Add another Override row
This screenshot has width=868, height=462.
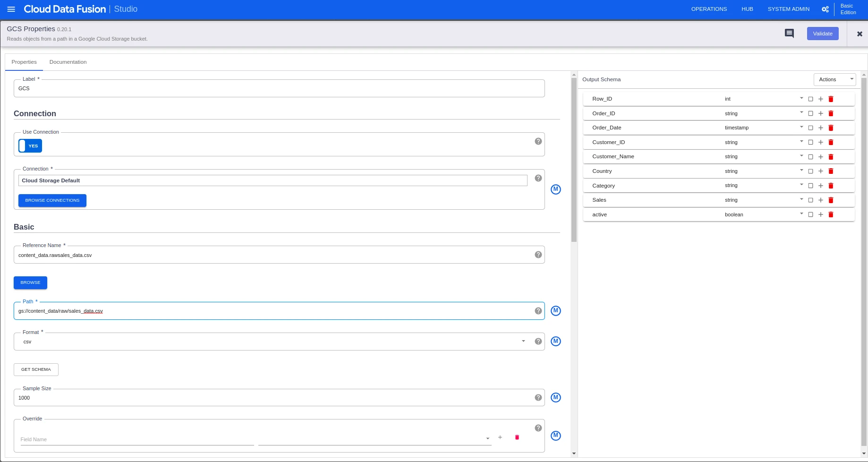500,437
